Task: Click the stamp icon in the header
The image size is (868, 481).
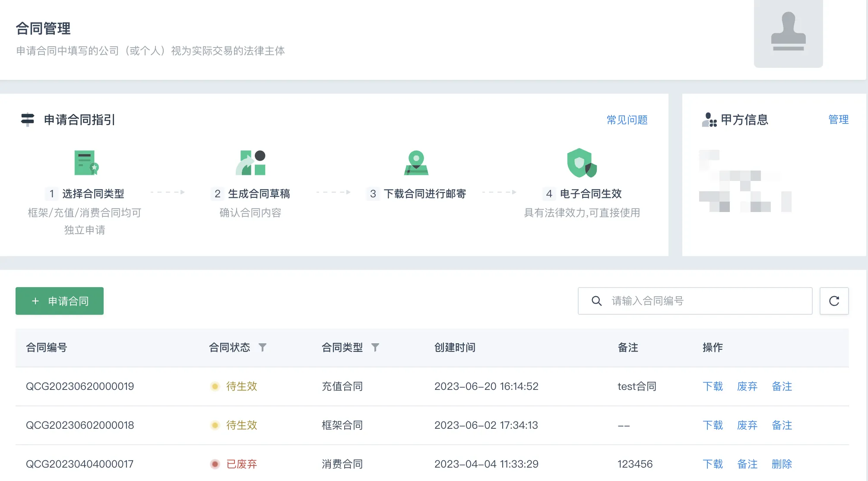Action: [x=788, y=31]
